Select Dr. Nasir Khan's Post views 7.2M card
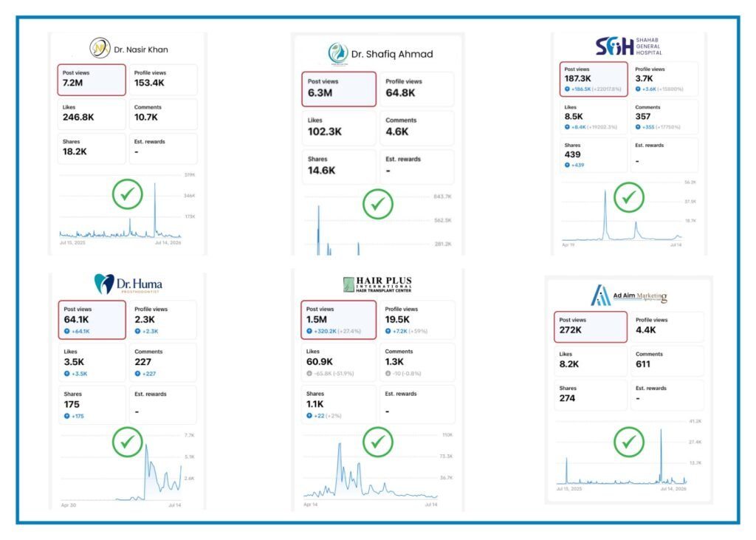 pyautogui.click(x=92, y=80)
